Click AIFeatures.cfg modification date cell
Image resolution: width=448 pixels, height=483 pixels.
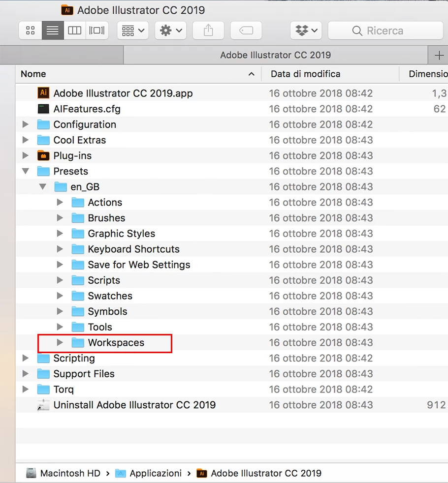point(320,109)
